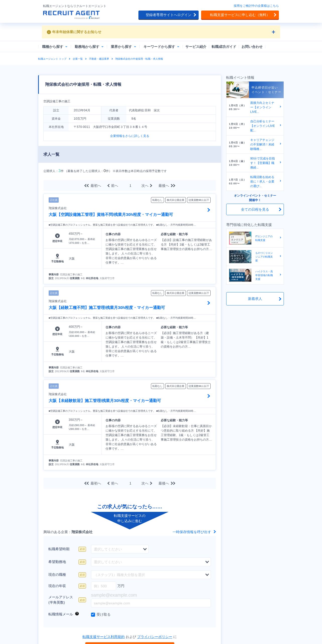This screenshot has width=322, height=644.
Task: Open ものづくりエンジニアの転職支援 thumbnail
Action: coord(240,257)
